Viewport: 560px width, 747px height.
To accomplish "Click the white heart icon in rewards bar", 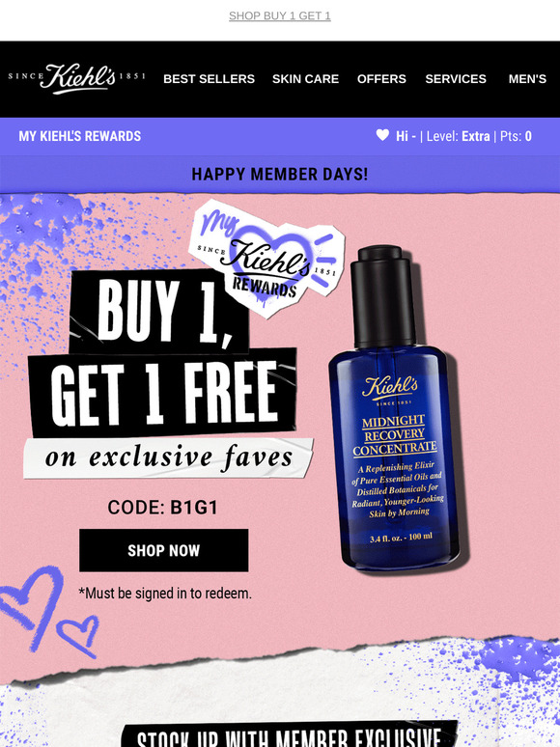I will click(382, 135).
